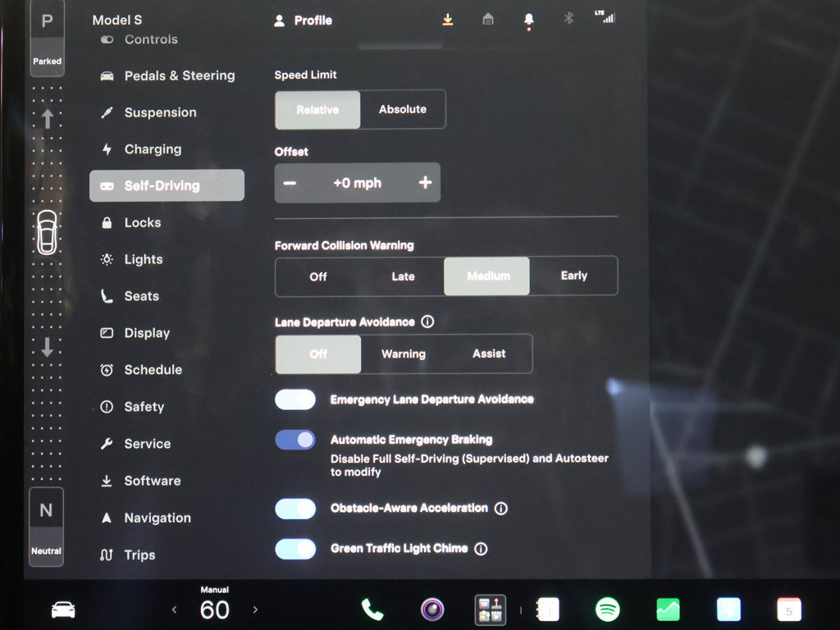Open the phone app in the dock
This screenshot has width=840, height=630.
point(372,609)
